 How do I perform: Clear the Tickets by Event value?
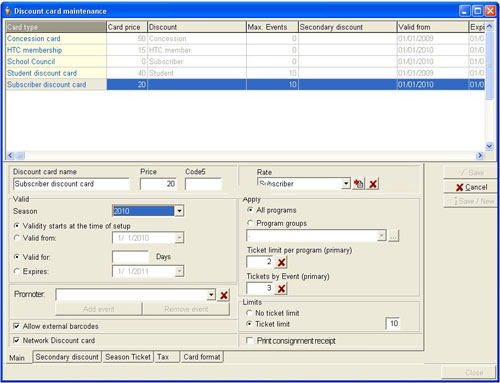point(281,288)
